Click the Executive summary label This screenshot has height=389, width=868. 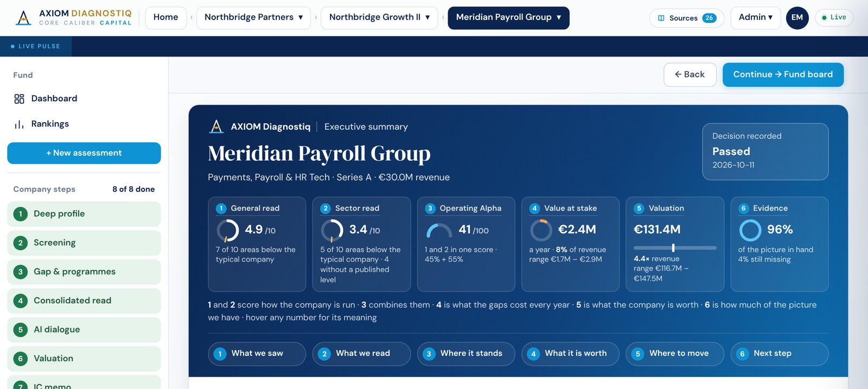(x=366, y=127)
